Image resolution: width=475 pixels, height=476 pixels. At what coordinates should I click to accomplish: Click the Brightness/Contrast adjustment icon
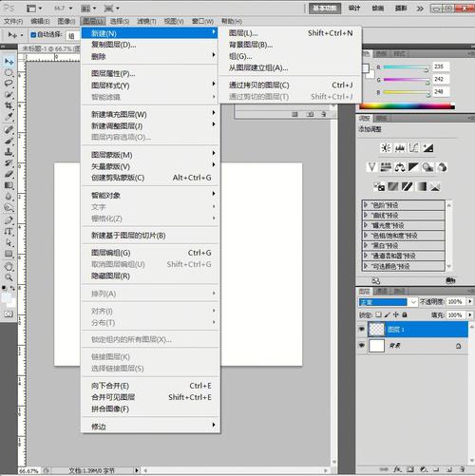tap(386, 148)
